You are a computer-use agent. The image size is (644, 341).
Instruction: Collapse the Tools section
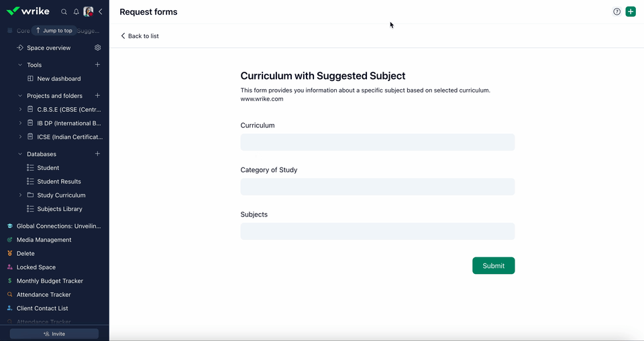pos(20,65)
